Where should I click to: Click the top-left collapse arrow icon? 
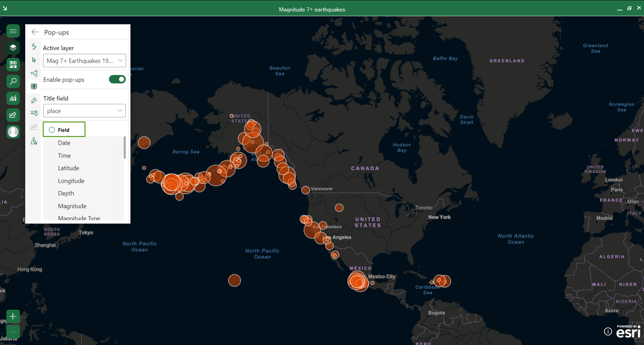click(5, 8)
